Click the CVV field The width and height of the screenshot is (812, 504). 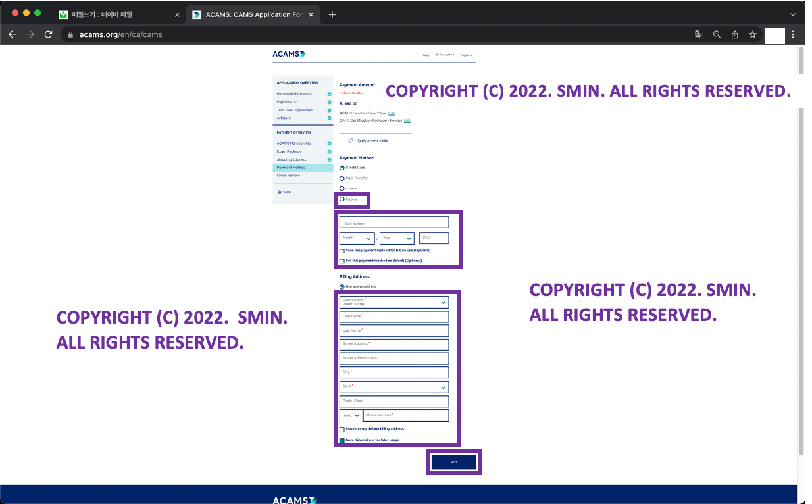point(434,238)
